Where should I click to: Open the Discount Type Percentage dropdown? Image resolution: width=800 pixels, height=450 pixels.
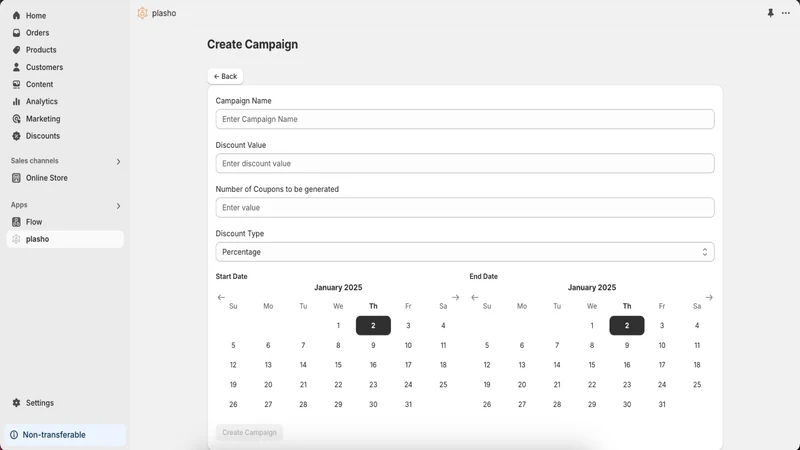465,252
